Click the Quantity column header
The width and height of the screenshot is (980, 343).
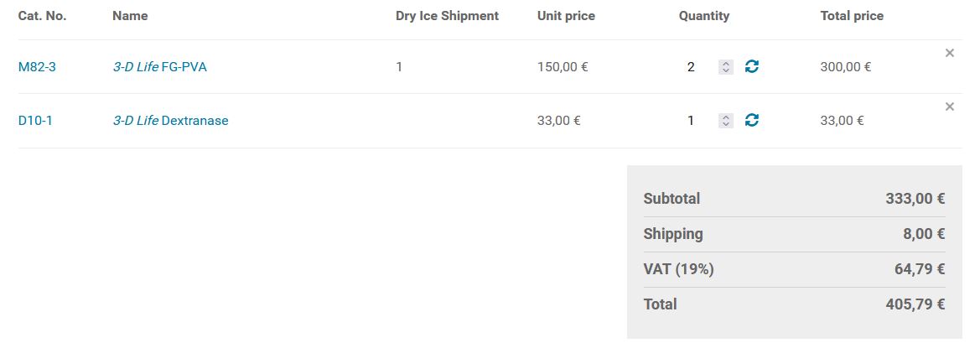(x=704, y=16)
